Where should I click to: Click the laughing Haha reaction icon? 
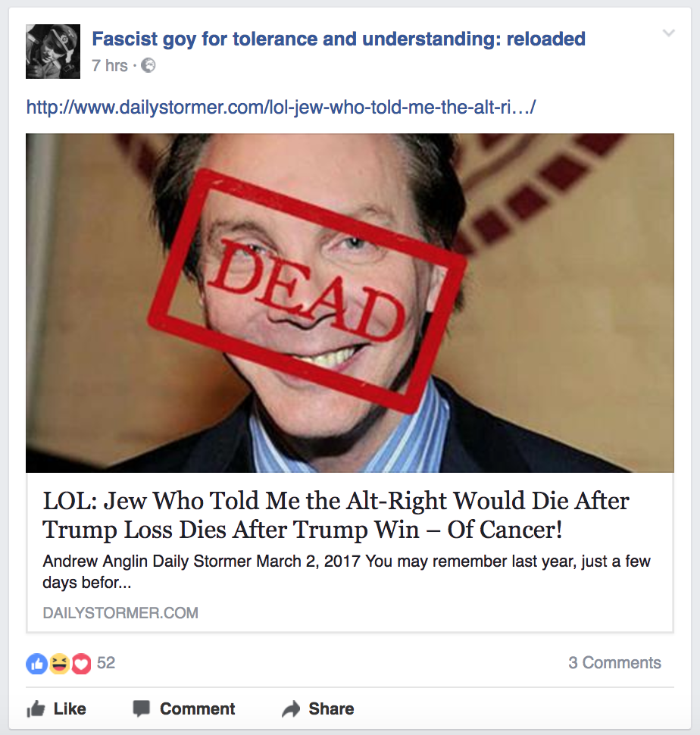coord(59,663)
